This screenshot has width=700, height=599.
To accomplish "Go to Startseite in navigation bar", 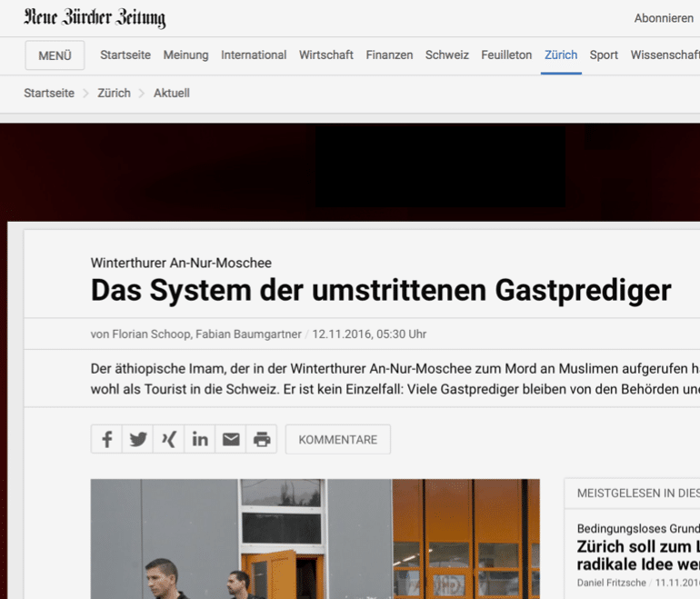I will [125, 55].
